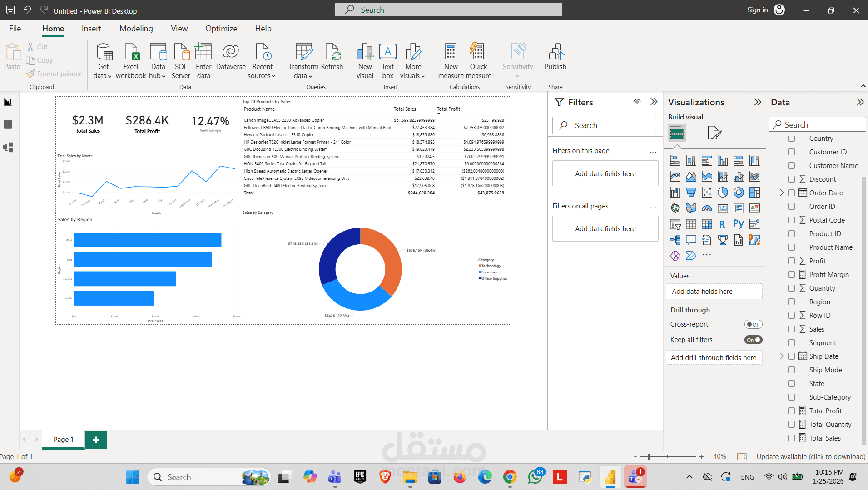Pick the stacked bar chart visual
Image resolution: width=868 pixels, height=490 pixels.
(x=675, y=161)
